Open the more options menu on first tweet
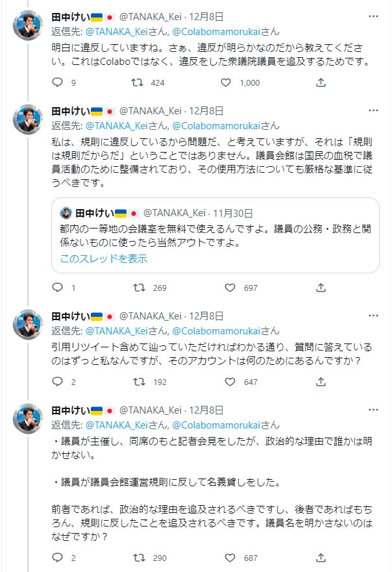This screenshot has width=392, height=572. point(373,16)
